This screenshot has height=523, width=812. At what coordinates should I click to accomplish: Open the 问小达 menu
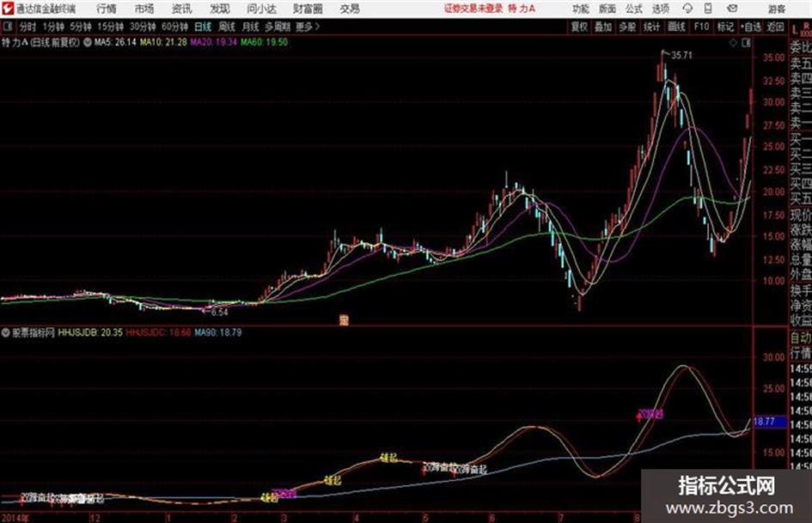(x=261, y=9)
